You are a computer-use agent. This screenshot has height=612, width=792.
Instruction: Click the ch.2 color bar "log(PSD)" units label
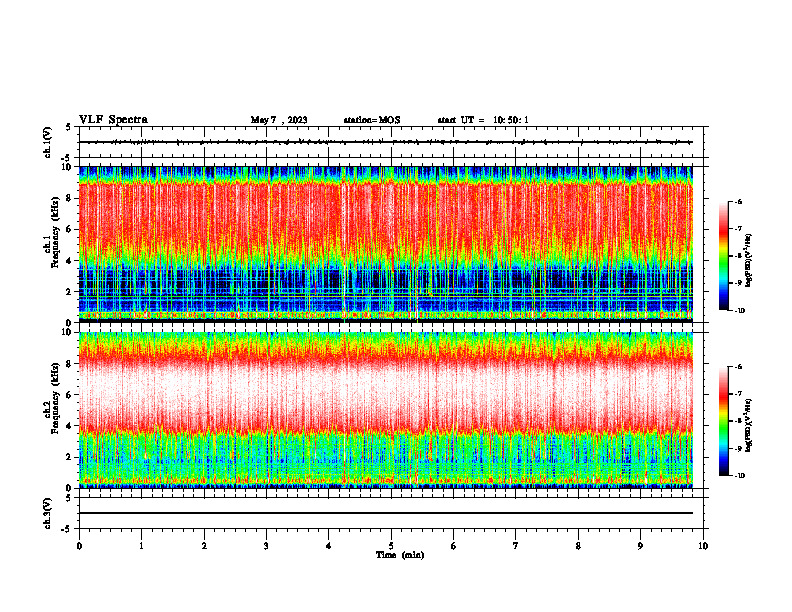coord(750,424)
